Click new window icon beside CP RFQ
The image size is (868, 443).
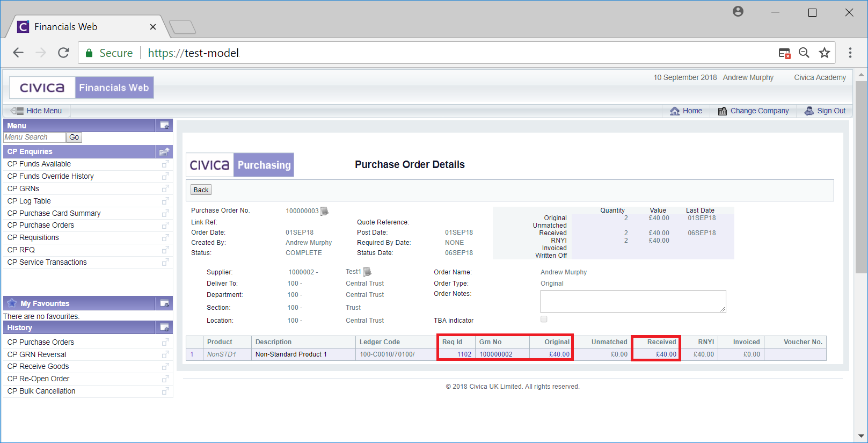(x=165, y=250)
